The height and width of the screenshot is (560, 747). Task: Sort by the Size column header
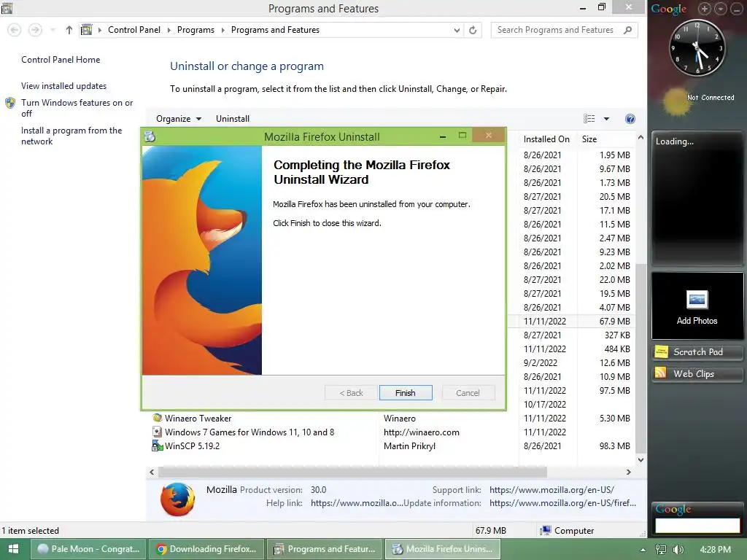pos(589,139)
